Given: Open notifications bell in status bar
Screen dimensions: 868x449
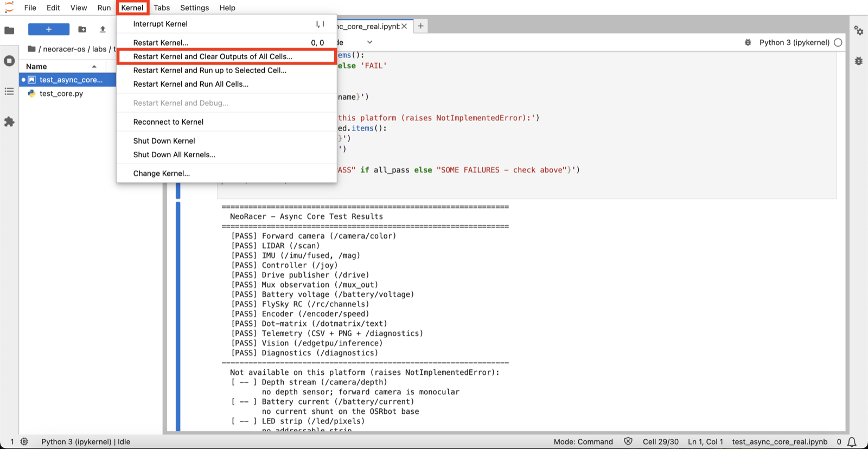Looking at the screenshot, I should click(x=852, y=441).
